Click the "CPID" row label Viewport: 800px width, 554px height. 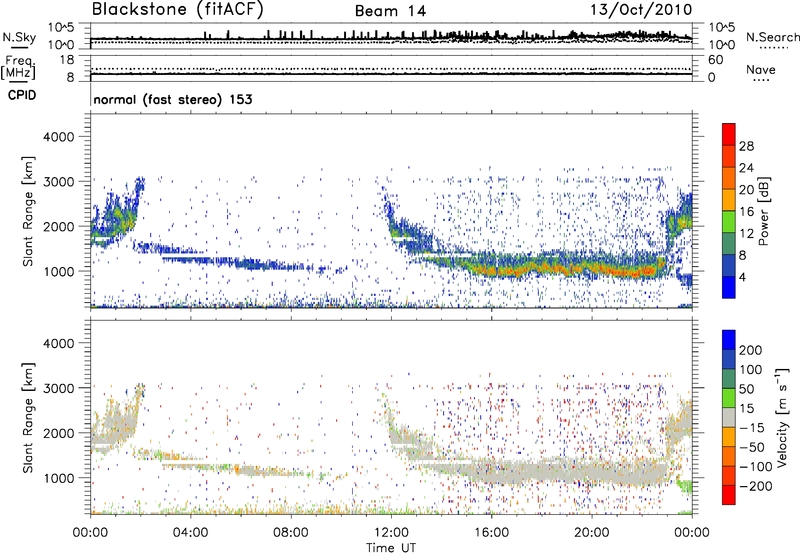22,95
